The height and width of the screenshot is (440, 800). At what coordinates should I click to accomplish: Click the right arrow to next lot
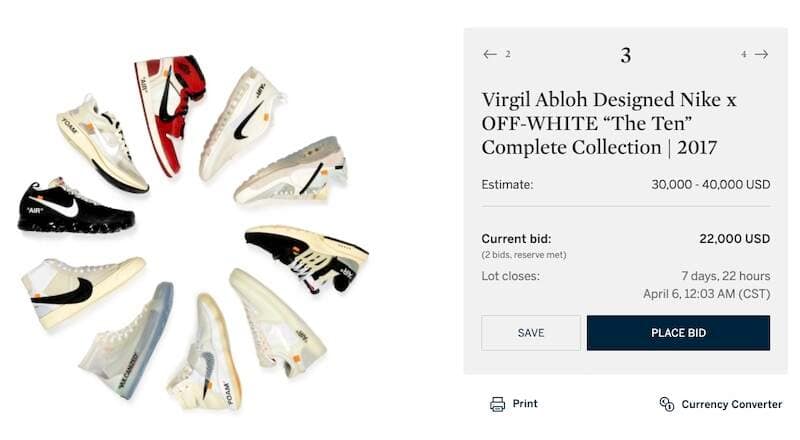tap(762, 54)
